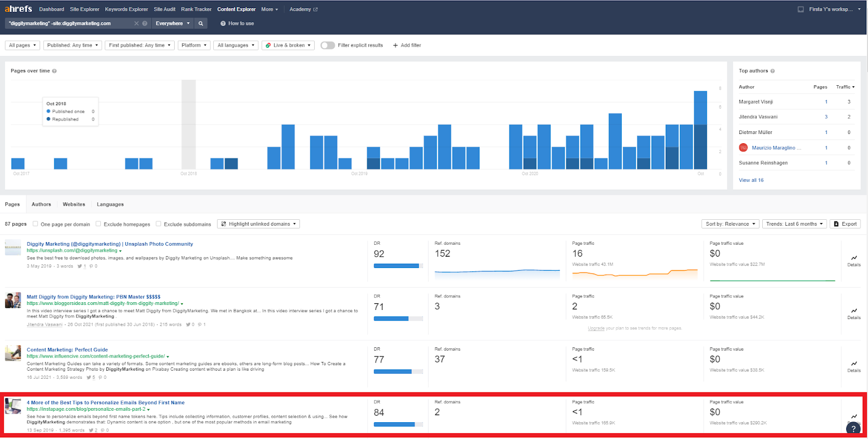Click the ahrefs logo
Viewport: 868px width, 439px height.
point(18,9)
